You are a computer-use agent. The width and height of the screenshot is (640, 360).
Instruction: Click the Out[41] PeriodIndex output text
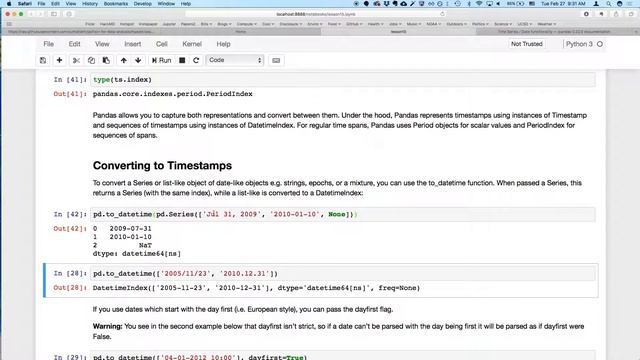(172, 94)
